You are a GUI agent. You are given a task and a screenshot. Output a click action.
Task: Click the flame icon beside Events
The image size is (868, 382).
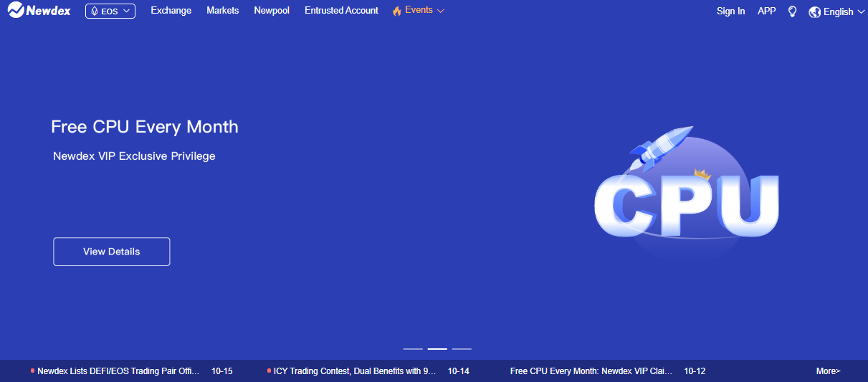(x=397, y=11)
